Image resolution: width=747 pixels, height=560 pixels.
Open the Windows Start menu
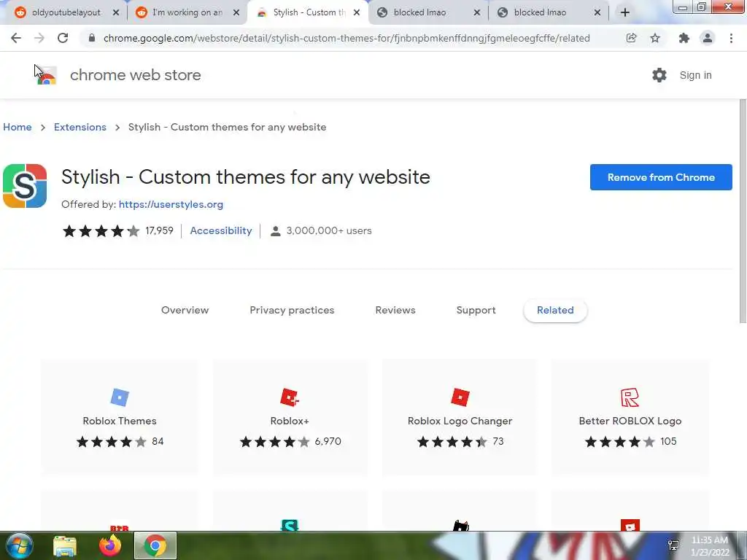point(18,545)
